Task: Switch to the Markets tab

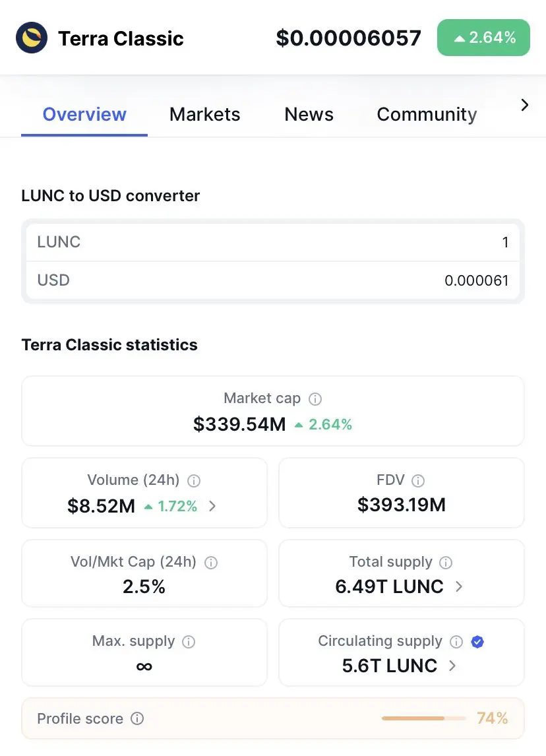Action: tap(205, 115)
